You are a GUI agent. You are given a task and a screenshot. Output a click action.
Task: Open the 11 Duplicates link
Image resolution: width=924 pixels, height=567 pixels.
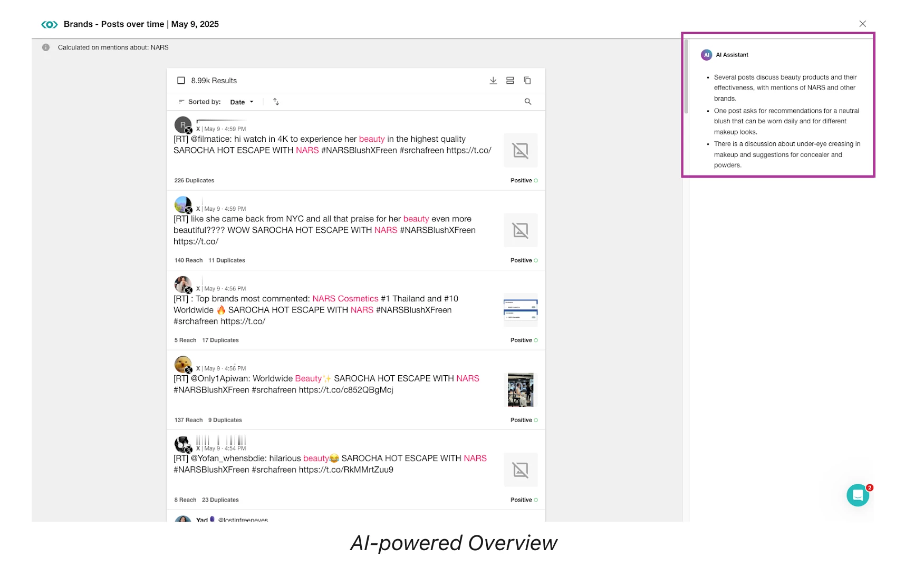(227, 260)
